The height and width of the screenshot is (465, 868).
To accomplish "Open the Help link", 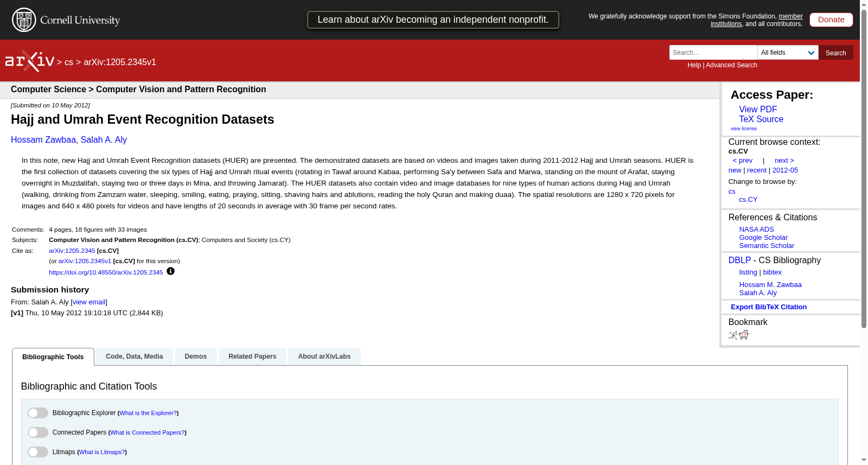I will [x=694, y=65].
